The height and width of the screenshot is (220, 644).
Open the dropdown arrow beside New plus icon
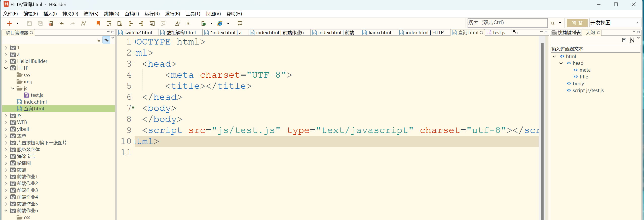click(x=17, y=23)
